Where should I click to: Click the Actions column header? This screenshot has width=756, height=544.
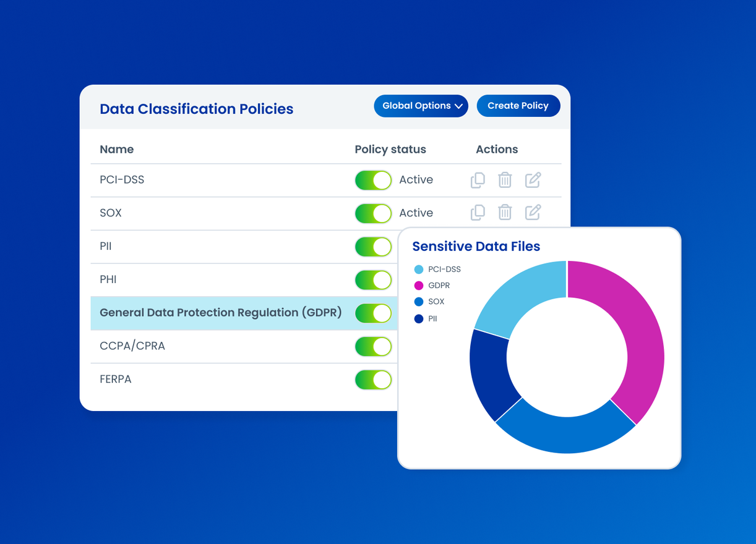pos(497,150)
